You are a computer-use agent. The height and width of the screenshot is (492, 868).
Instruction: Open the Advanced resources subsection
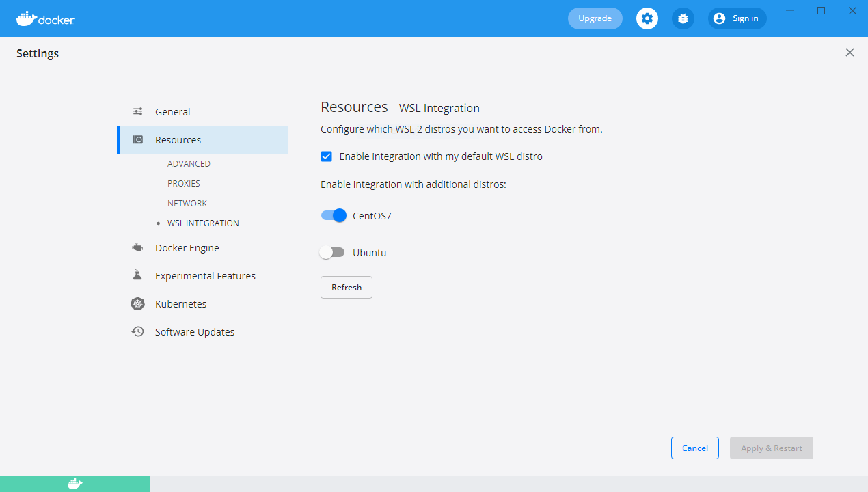pos(189,164)
